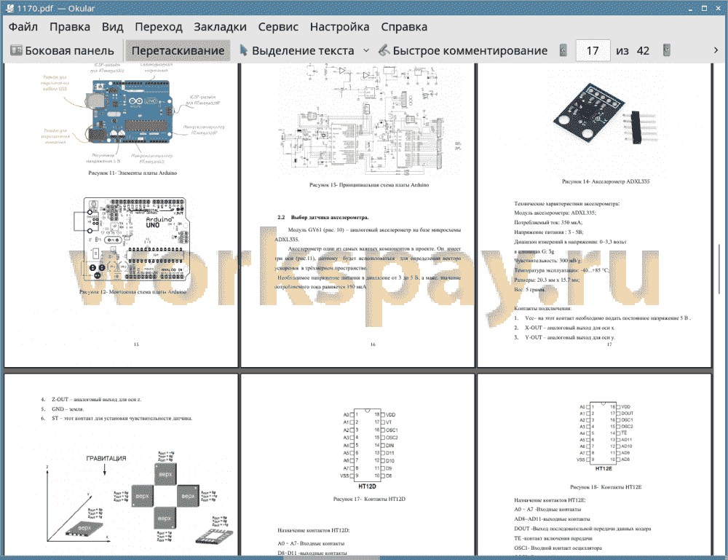Click caption 'Рисунок 11- Элементы платы Arduino'

[x=132, y=173]
